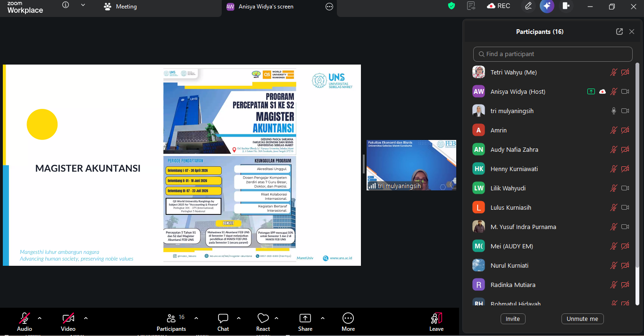This screenshot has width=644, height=336.
Task: Click tri mulyaningsih's microphone icon
Action: pos(614,111)
